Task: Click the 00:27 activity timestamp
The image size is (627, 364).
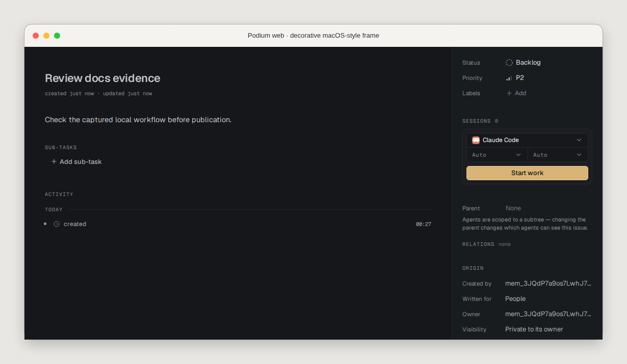Action: (x=424, y=224)
